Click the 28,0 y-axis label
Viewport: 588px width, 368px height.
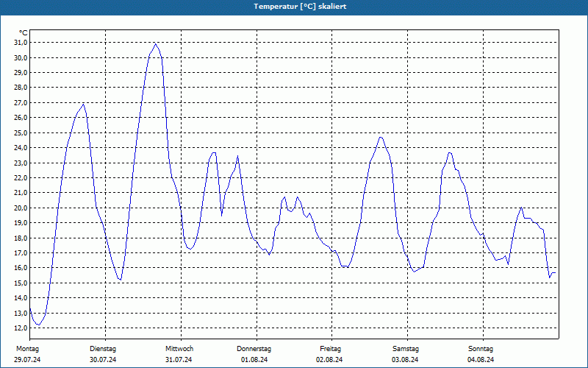pyautogui.click(x=21, y=88)
